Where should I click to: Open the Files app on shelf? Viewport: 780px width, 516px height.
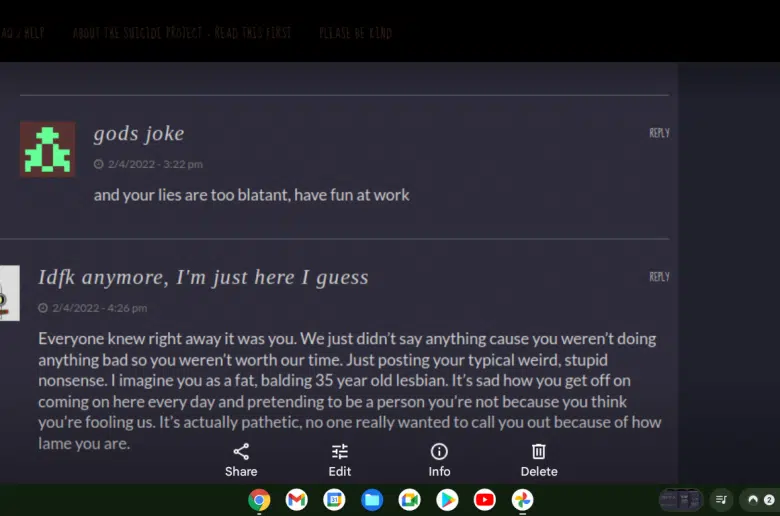point(372,500)
